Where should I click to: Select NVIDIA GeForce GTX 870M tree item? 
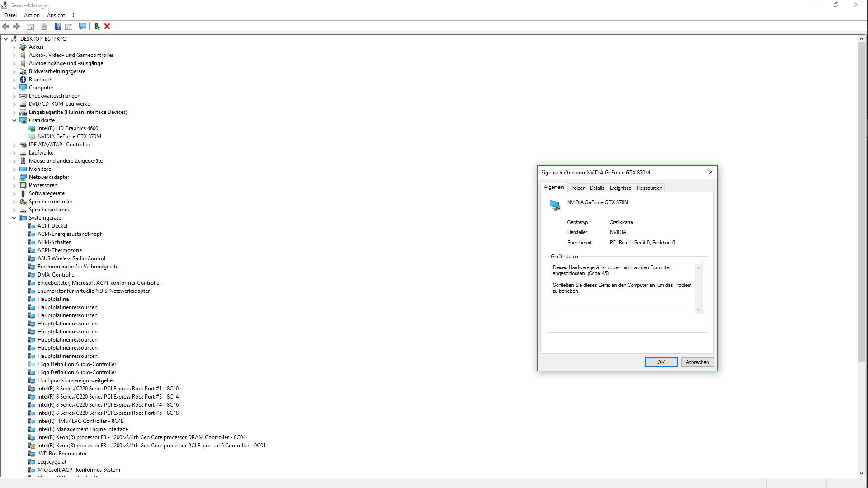click(x=69, y=136)
